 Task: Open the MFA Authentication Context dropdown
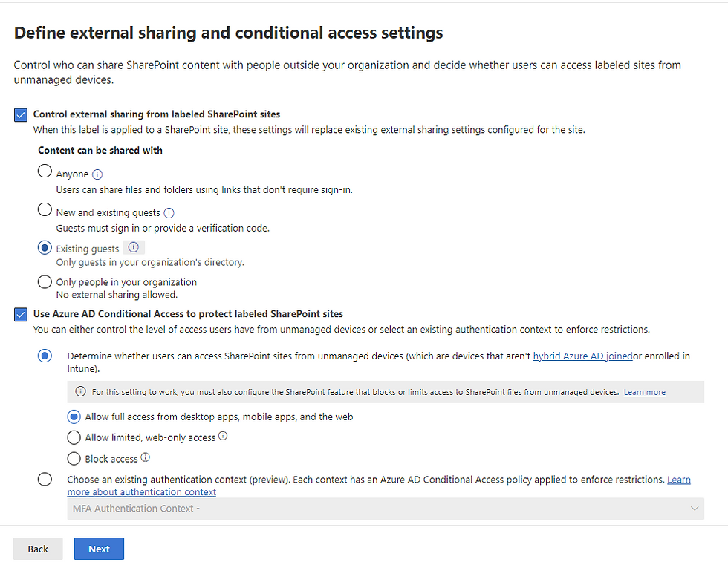pyautogui.click(x=386, y=509)
